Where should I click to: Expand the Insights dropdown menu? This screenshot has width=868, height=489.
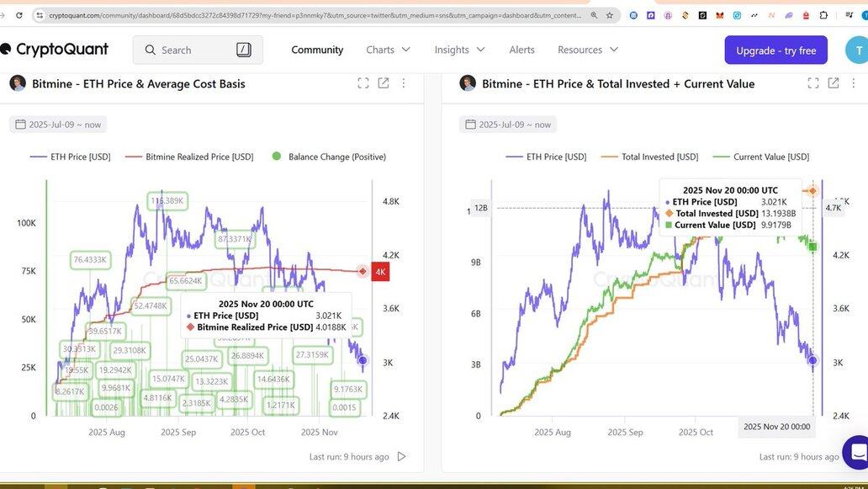click(x=459, y=50)
